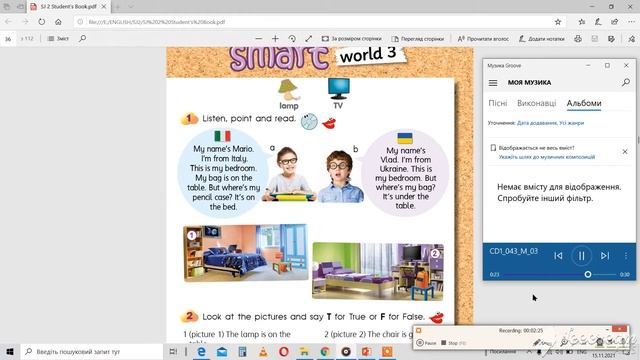Screen dimensions: 640x360
Task: Add this page to favorites with the star
Action: (558, 22)
